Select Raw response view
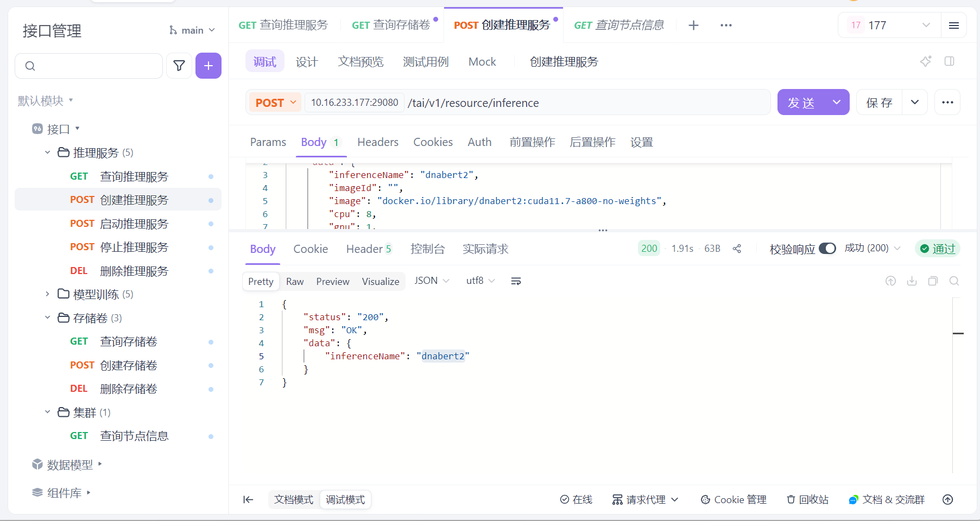This screenshot has height=521, width=980. click(x=295, y=282)
